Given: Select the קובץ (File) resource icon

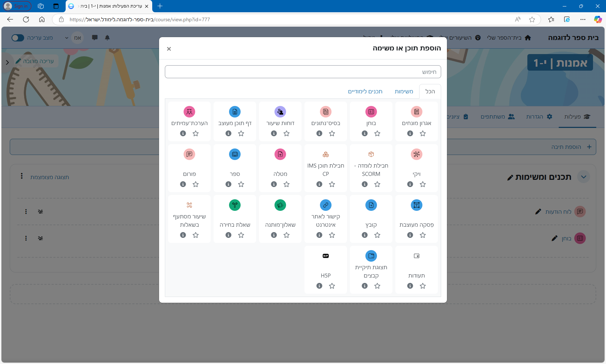Looking at the screenshot, I should [371, 205].
